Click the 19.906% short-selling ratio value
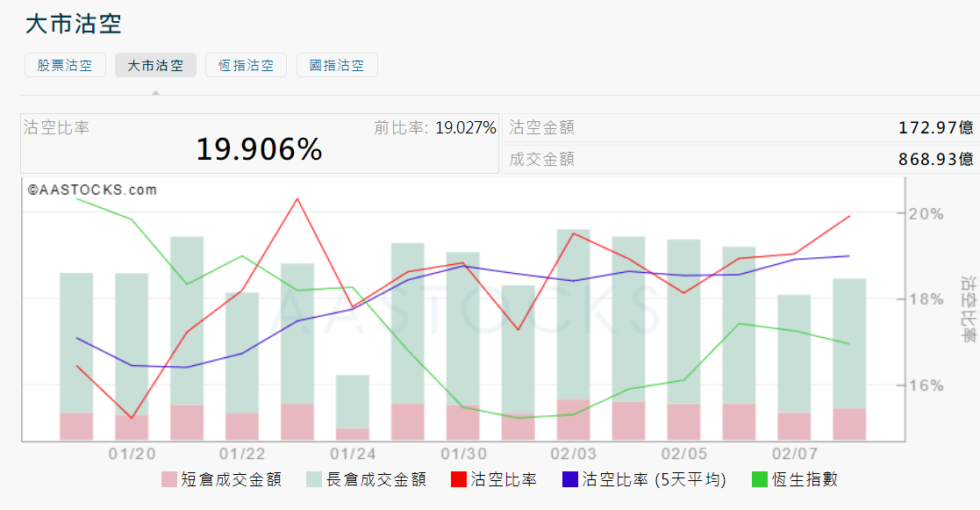This screenshot has height=510, width=980. coord(259,150)
